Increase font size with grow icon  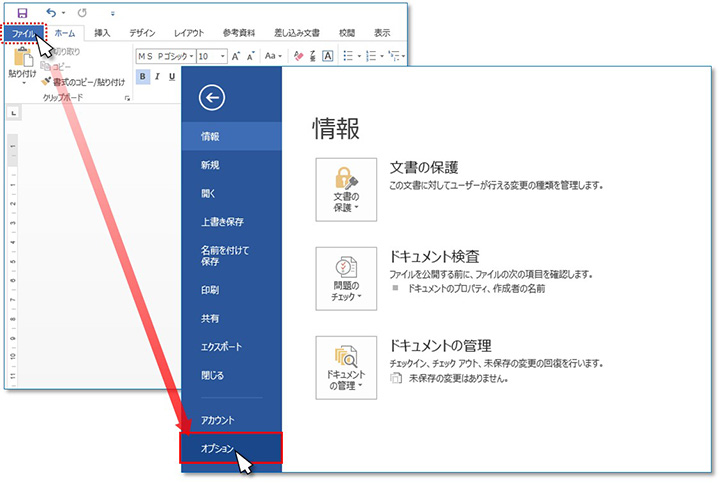tap(236, 56)
